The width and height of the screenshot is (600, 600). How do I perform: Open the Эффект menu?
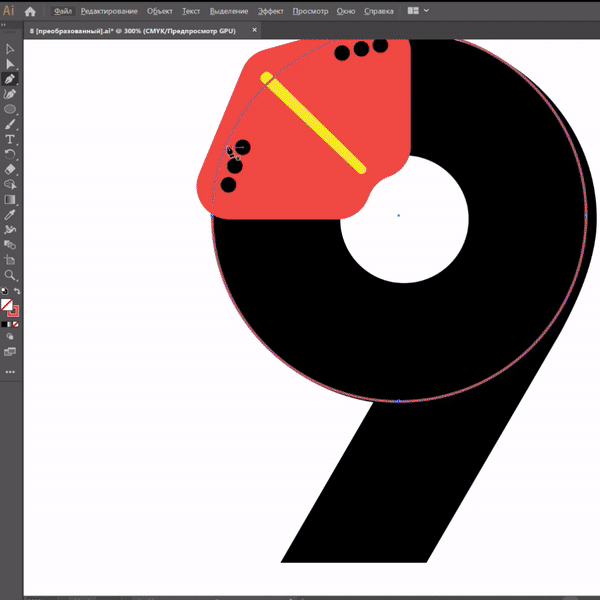270,12
